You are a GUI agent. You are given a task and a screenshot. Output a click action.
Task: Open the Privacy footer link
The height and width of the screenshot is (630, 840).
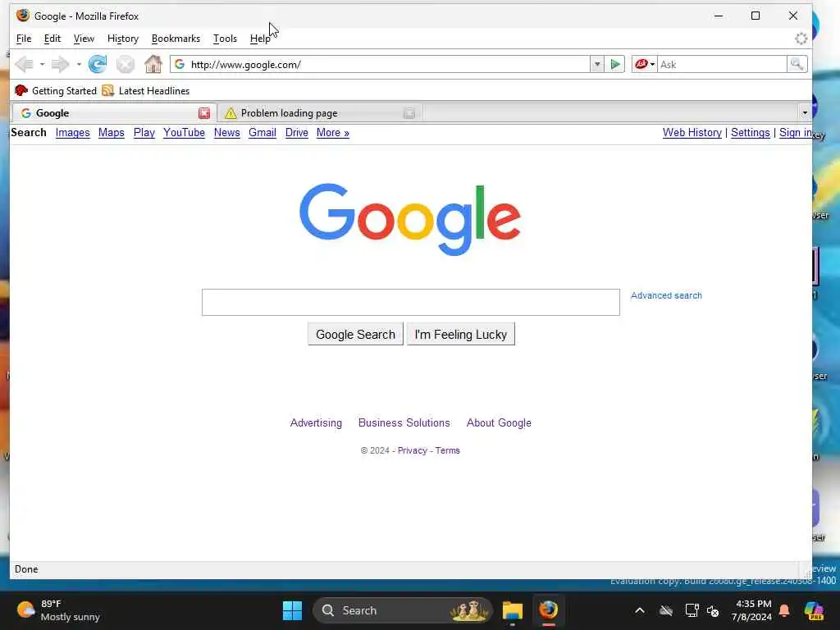tap(412, 450)
